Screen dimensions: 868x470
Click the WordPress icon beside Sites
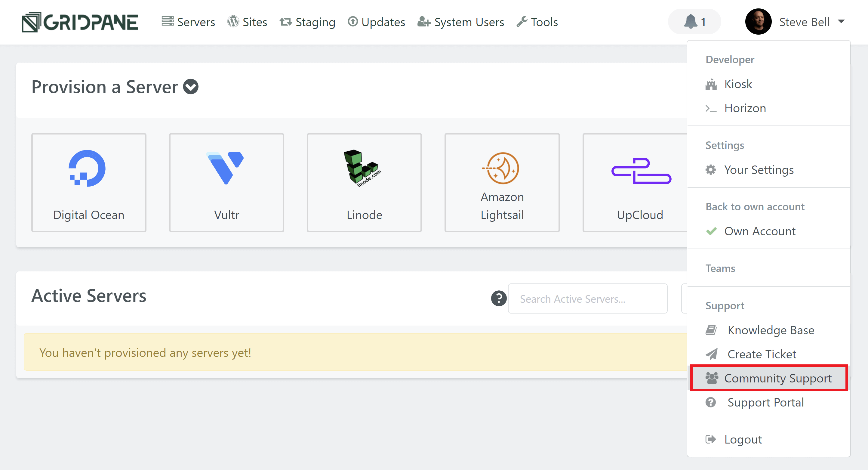coord(233,22)
